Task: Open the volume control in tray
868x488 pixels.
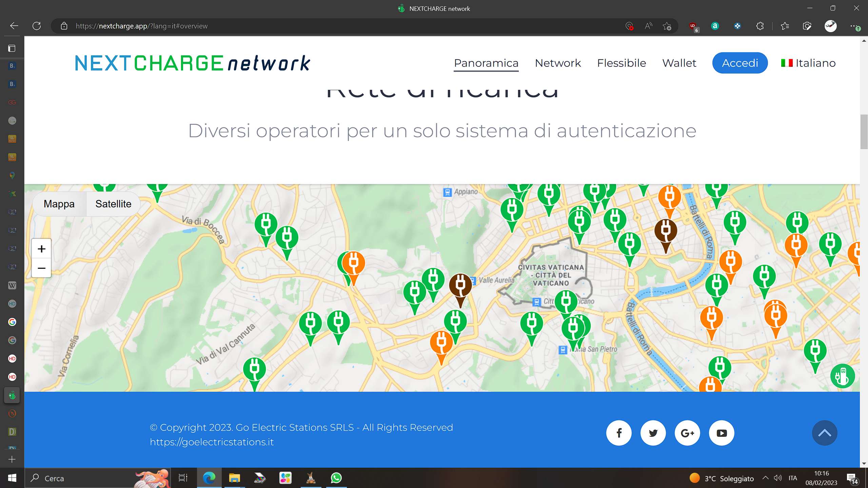Action: pos(778,478)
